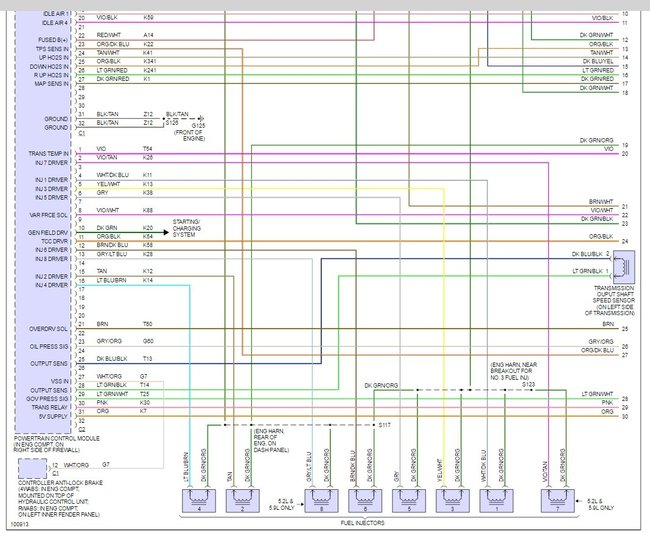Viewport: 650px width, 533px height.
Task: Select the TRANS TEMP IN pin label
Action: [x=49, y=154]
